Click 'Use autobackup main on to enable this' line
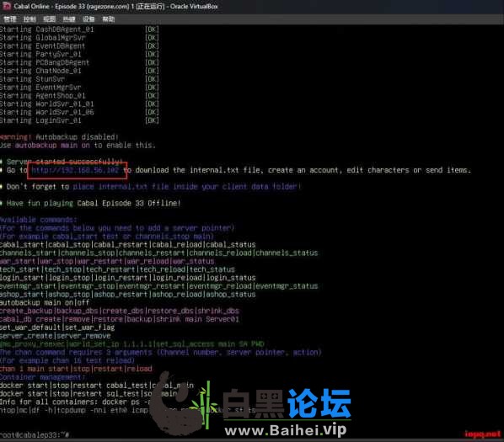 (x=78, y=146)
